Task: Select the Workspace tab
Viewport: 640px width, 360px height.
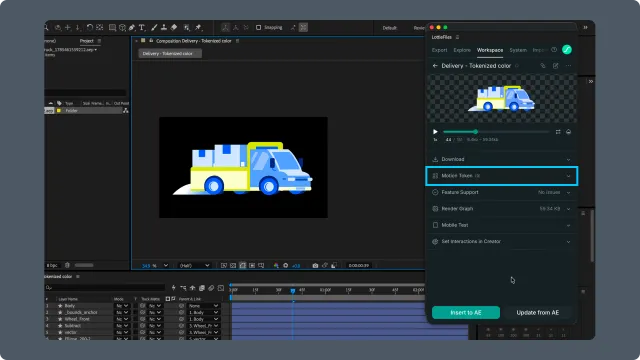Action: tap(490, 50)
